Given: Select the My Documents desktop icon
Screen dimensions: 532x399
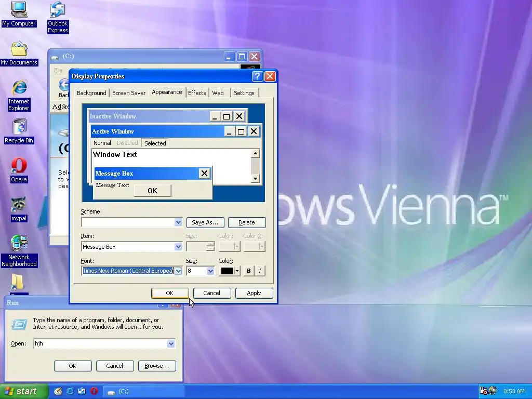Looking at the screenshot, I should [x=19, y=54].
